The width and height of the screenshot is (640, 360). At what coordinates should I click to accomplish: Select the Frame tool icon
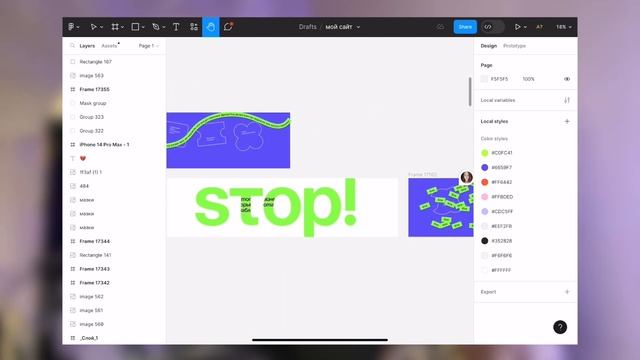click(x=115, y=27)
